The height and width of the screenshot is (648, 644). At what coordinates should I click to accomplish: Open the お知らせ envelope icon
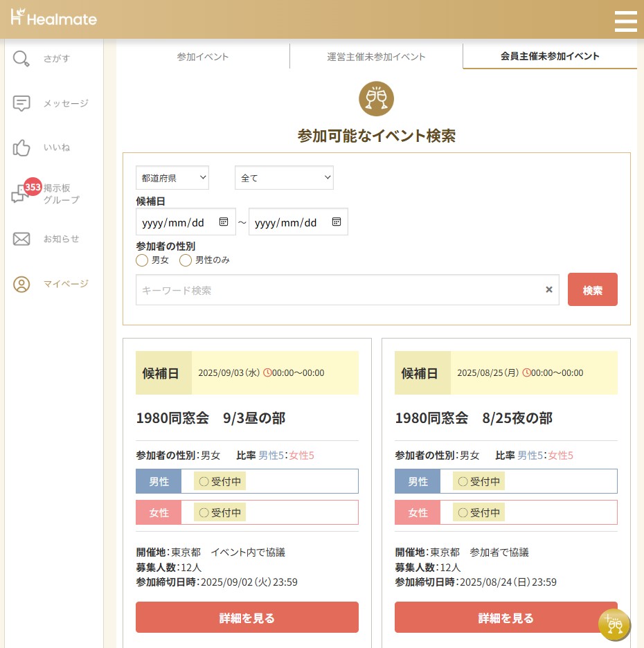coord(21,239)
